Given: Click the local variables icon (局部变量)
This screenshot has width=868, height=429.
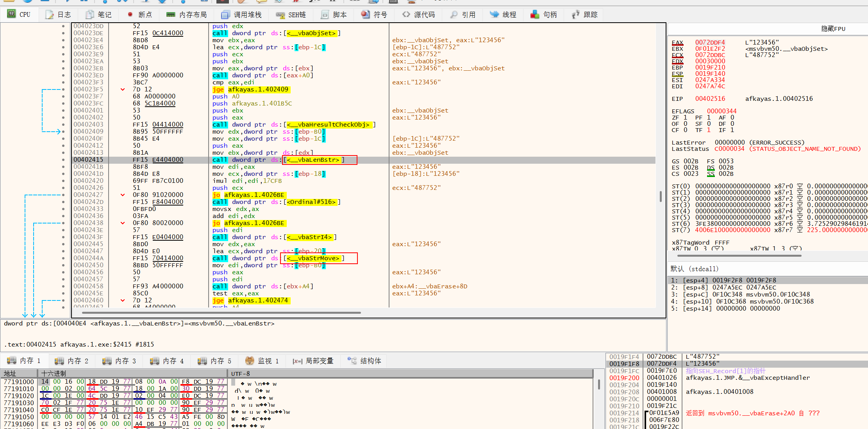Looking at the screenshot, I should tap(297, 361).
